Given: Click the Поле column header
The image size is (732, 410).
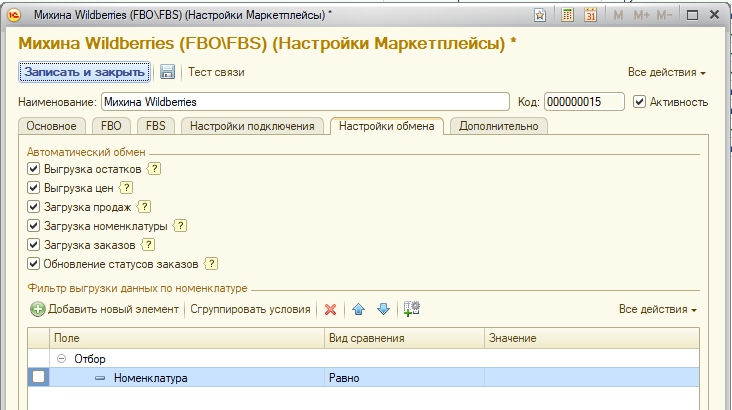Looking at the screenshot, I should coord(187,338).
